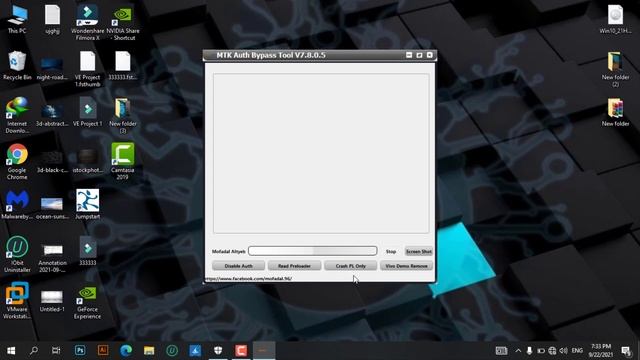Select the Google Chrome desktop icon

[x=17, y=162]
